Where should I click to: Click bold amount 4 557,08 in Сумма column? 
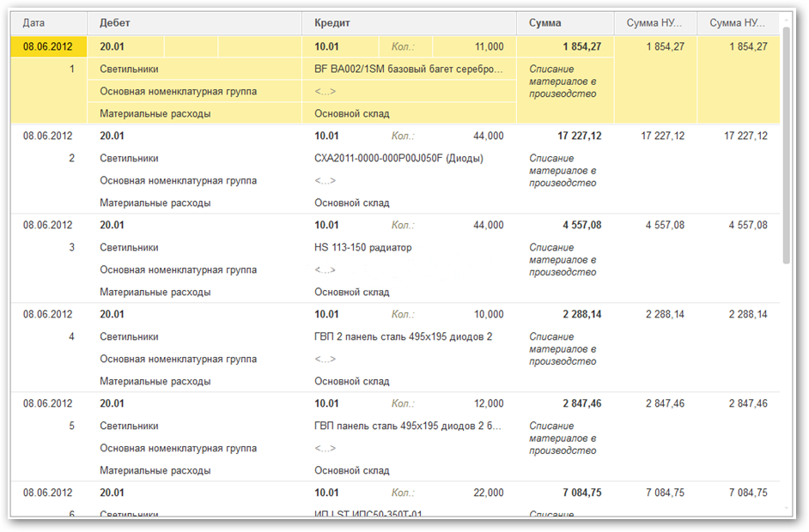581,225
